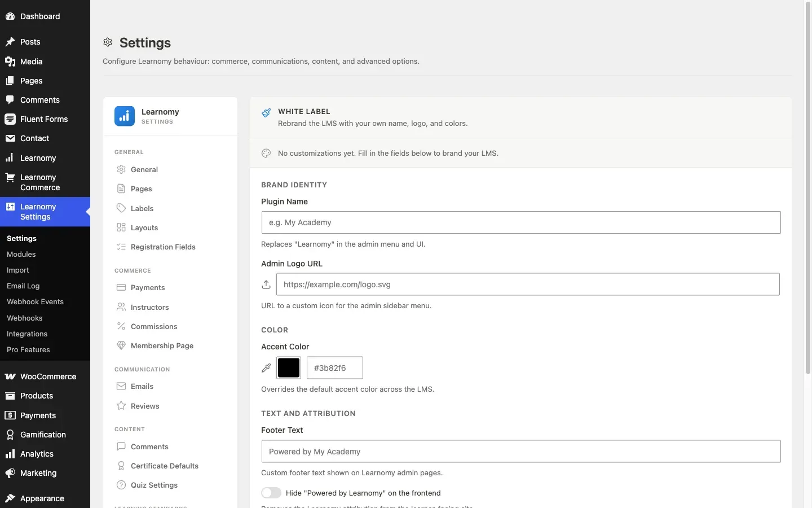Image resolution: width=812 pixels, height=508 pixels.
Task: Click the WooCommerce logo icon
Action: tap(10, 376)
